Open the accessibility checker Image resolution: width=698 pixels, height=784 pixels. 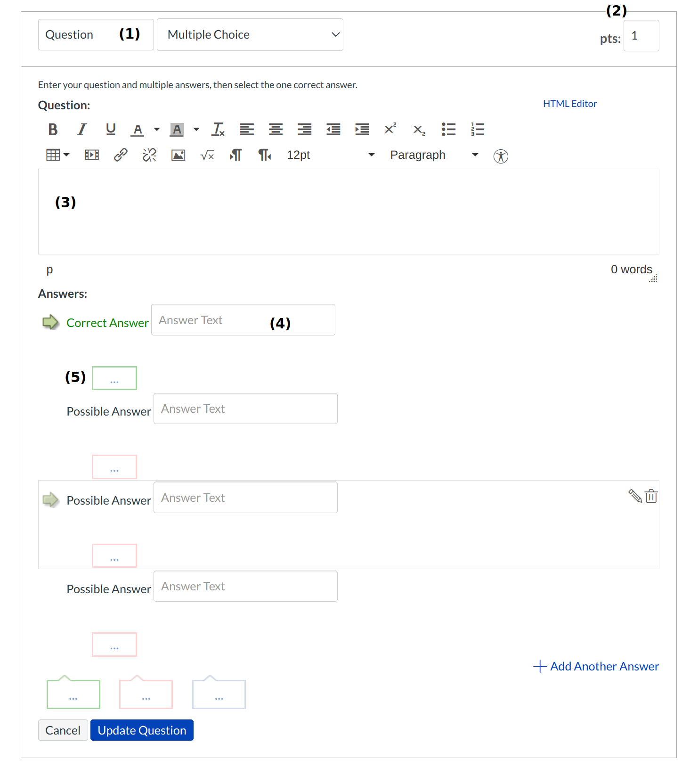[x=501, y=156]
